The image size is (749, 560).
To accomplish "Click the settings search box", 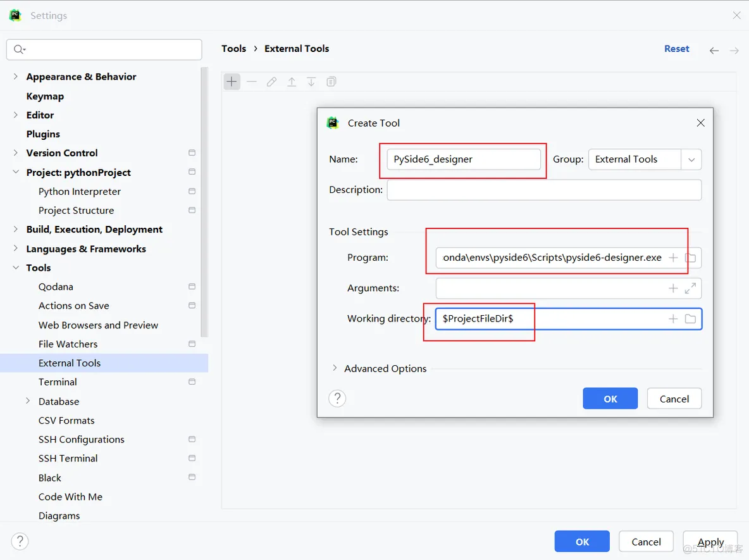I will [x=104, y=49].
